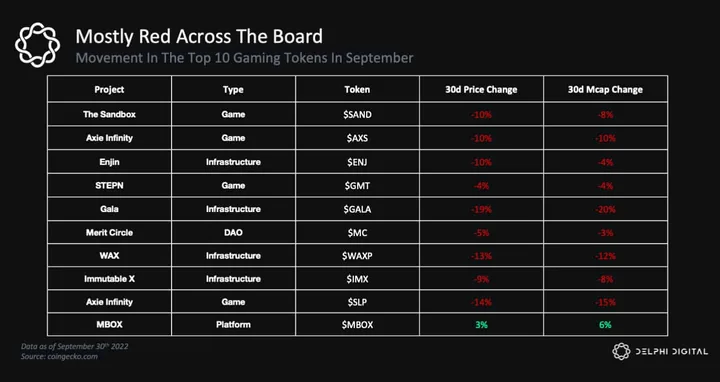Select the Type column header
This screenshot has width=720, height=382.
point(233,90)
